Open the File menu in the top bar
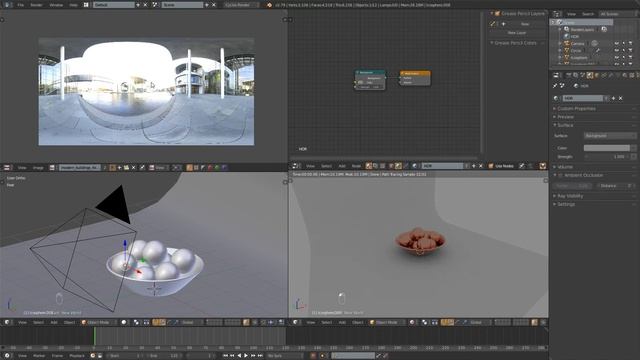Image resolution: width=640 pixels, height=360 pixels. coord(20,5)
